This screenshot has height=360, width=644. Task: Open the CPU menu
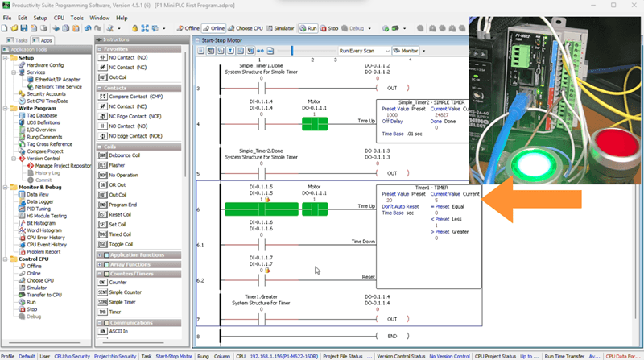coord(59,18)
